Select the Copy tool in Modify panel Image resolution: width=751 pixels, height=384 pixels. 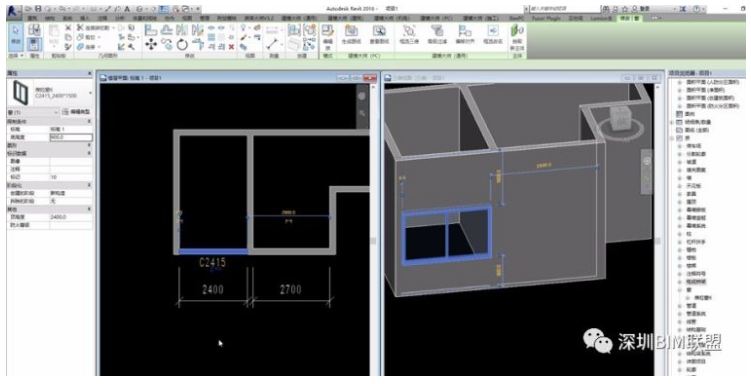pos(166,45)
